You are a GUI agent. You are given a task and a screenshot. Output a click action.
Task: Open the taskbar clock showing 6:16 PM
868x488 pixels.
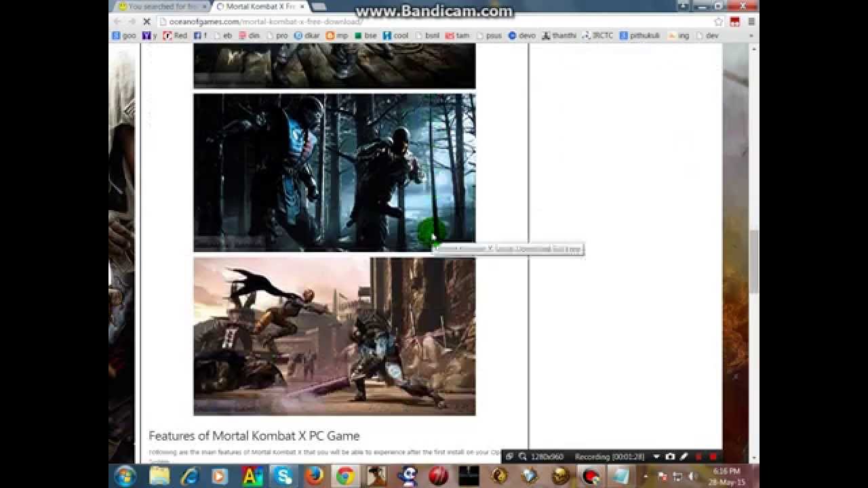point(728,476)
